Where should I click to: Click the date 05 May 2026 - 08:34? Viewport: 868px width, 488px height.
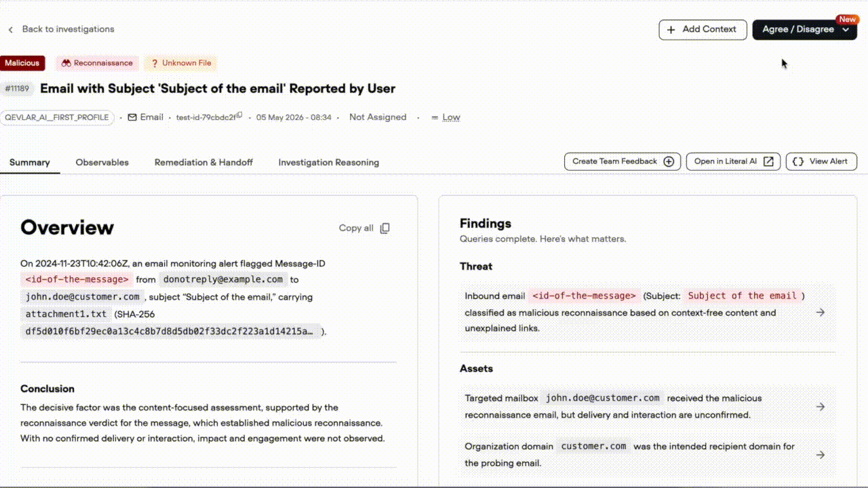coord(294,117)
